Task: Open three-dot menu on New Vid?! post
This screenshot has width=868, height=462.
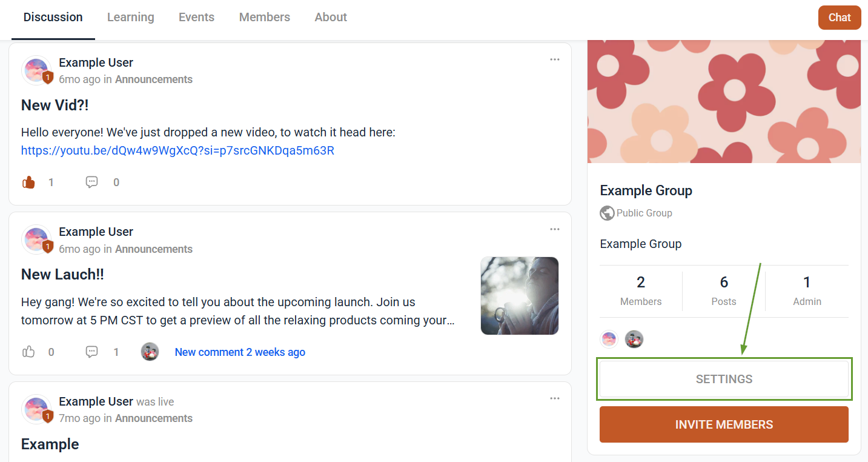Action: coord(555,59)
